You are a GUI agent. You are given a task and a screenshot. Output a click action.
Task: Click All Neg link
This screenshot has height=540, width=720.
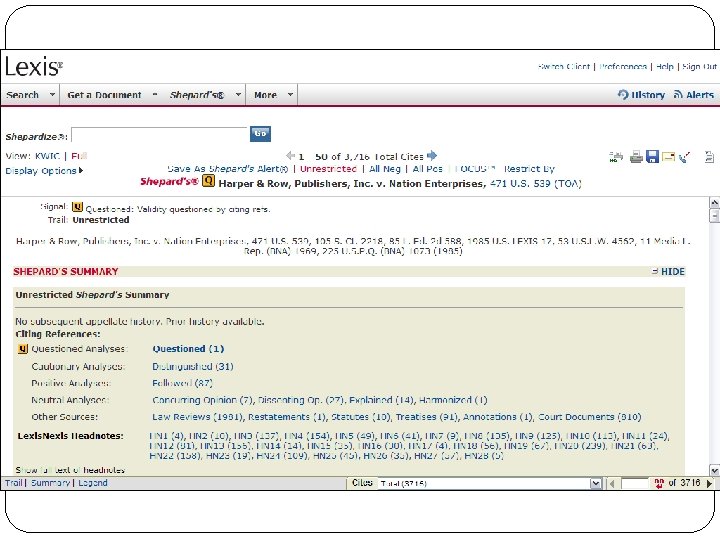(x=385, y=169)
